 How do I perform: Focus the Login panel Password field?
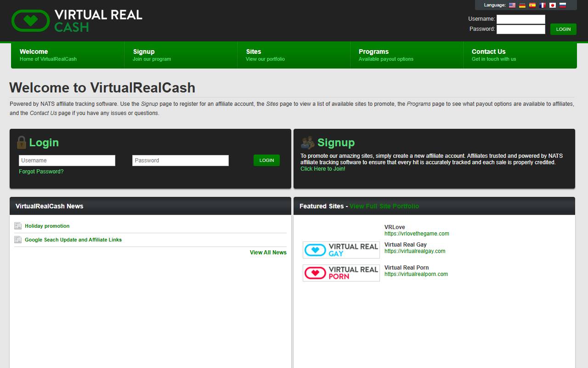point(181,161)
